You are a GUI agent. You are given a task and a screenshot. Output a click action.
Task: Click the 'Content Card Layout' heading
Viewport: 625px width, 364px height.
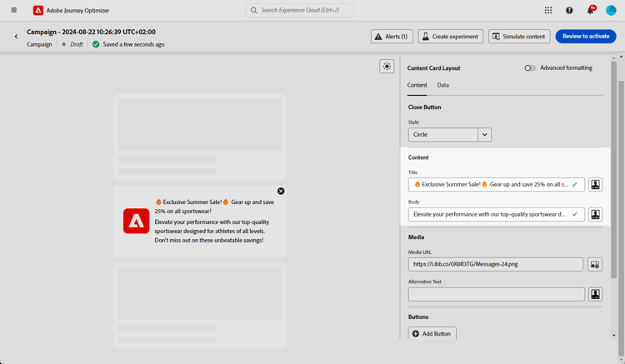433,68
